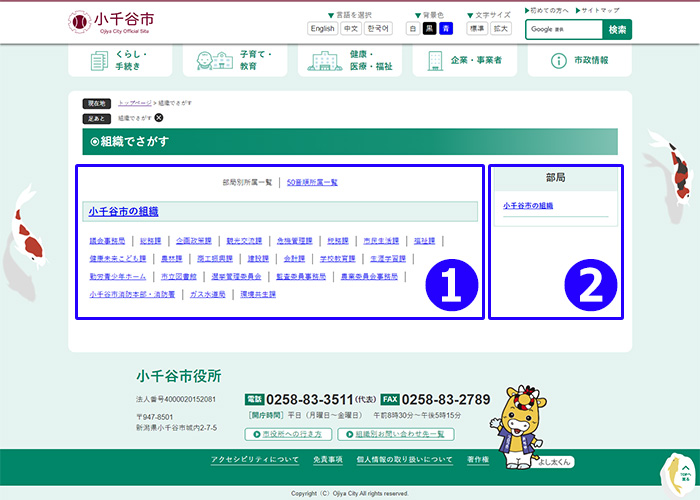Open 個人情報の取り扱いについて footer link
The image size is (700, 500).
[x=404, y=459]
